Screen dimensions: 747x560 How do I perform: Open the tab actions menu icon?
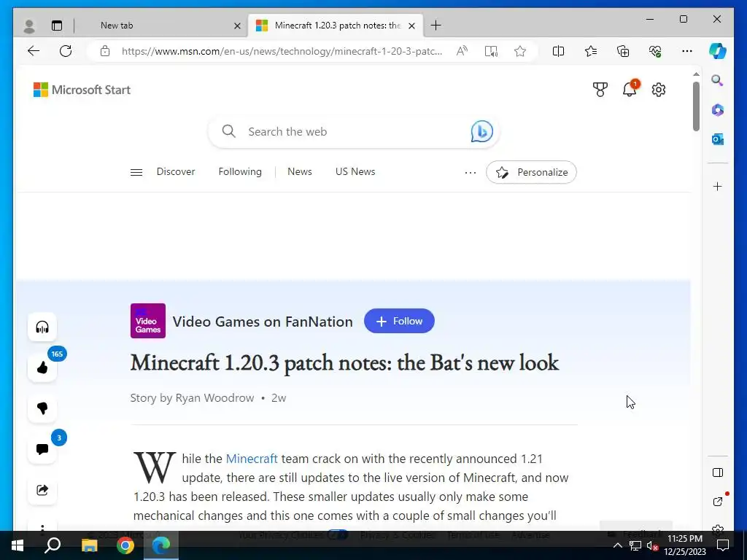[x=57, y=26]
